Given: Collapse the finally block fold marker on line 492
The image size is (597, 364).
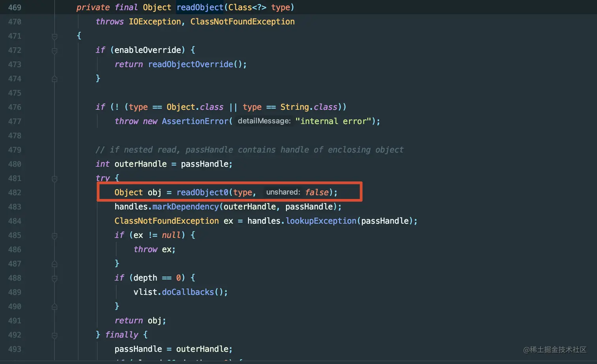Looking at the screenshot, I should coord(54,336).
